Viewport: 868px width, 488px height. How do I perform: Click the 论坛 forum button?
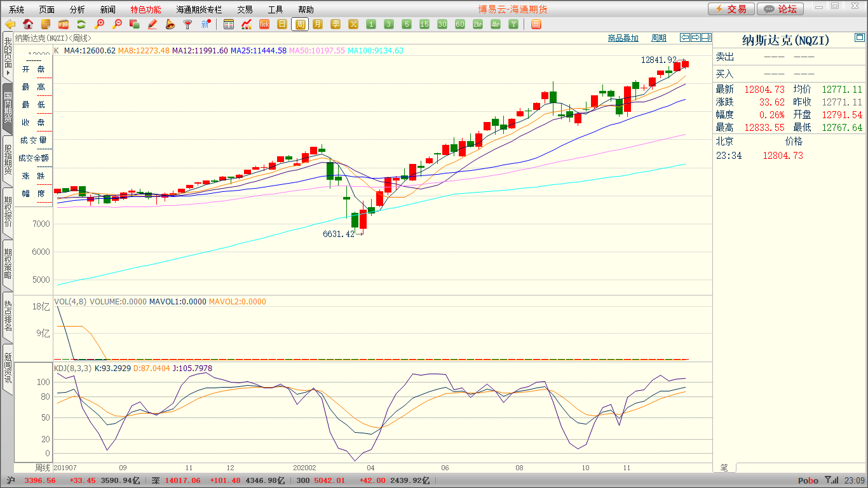point(780,9)
